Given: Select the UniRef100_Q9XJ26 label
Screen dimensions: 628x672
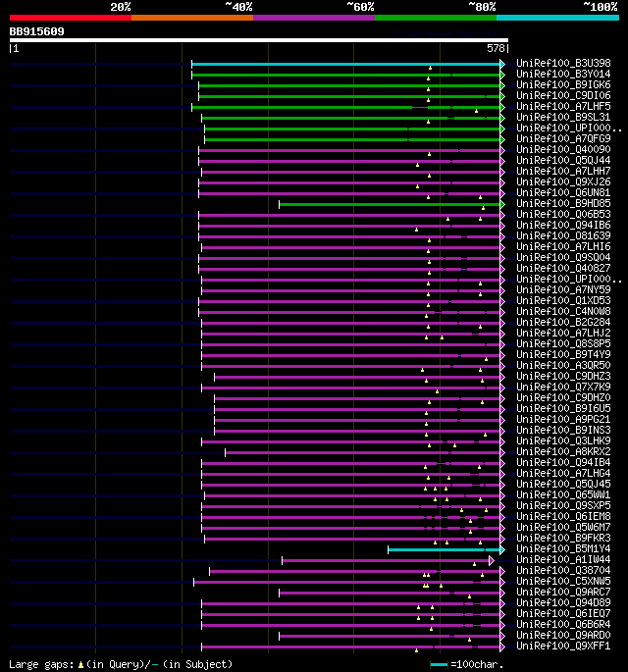Looking at the screenshot, I should [x=563, y=181].
